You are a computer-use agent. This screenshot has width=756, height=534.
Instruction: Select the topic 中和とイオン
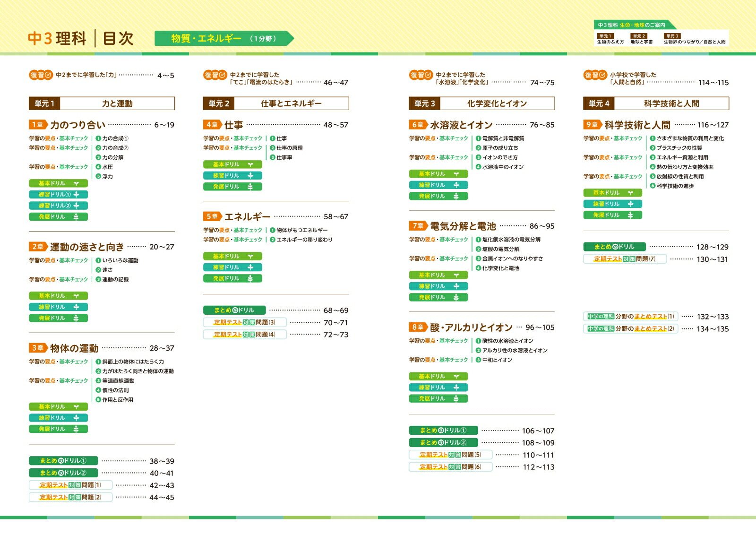point(494,360)
